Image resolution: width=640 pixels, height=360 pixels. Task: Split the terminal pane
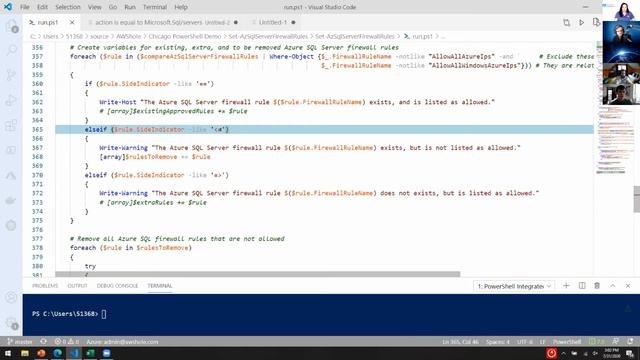point(582,286)
